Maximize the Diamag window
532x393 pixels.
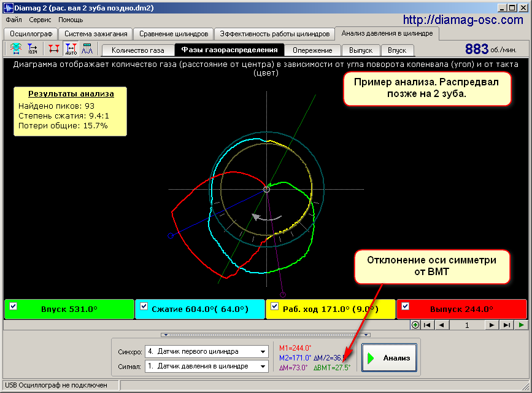coord(512,7)
